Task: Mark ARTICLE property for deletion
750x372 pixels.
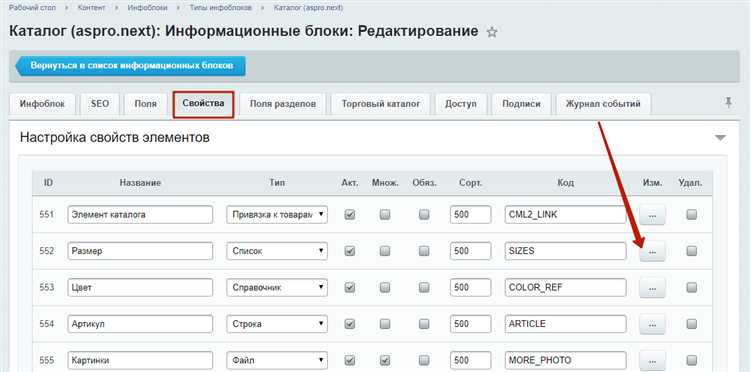Action: pos(691,324)
